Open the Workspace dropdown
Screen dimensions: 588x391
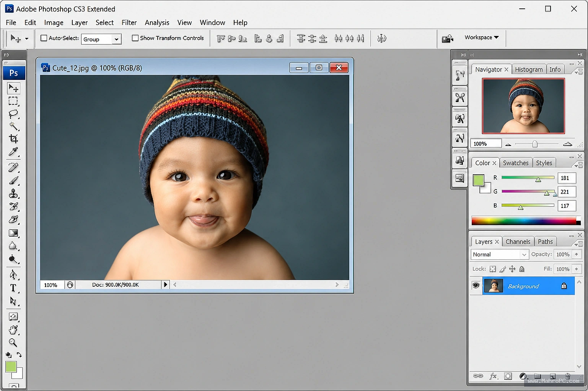tap(482, 37)
